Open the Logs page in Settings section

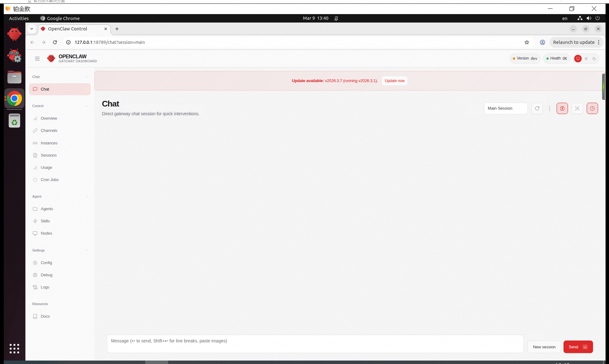[x=45, y=287]
